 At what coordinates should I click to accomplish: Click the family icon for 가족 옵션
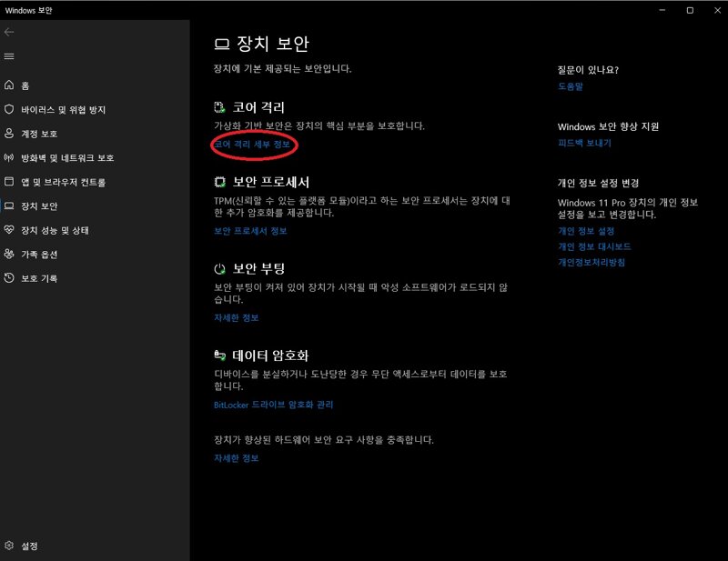(9, 254)
